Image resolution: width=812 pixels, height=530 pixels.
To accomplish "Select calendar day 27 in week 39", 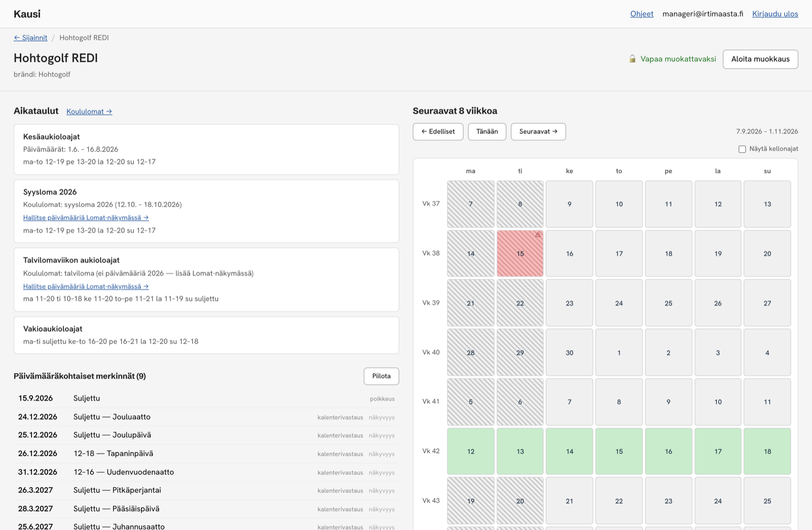I will 767,303.
